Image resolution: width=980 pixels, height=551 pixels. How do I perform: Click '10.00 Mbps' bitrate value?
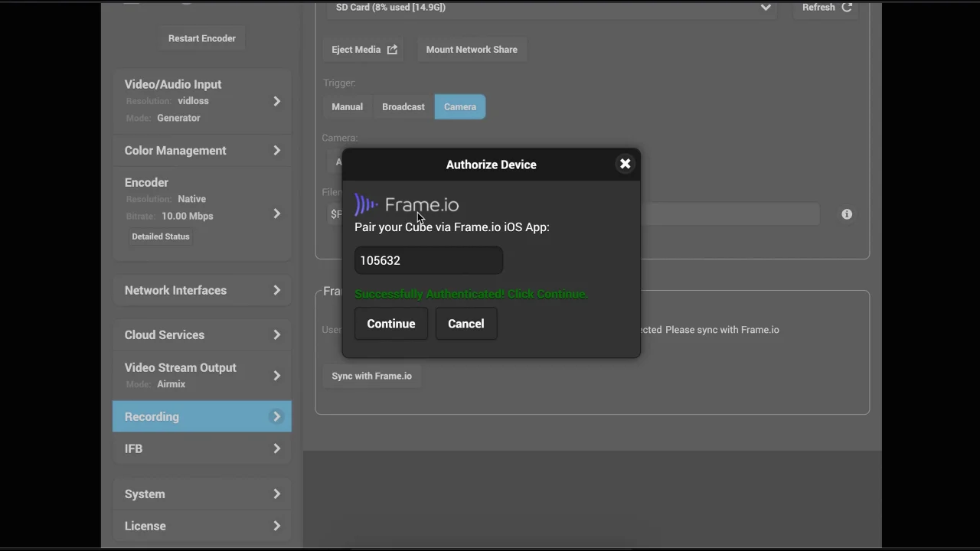click(188, 216)
